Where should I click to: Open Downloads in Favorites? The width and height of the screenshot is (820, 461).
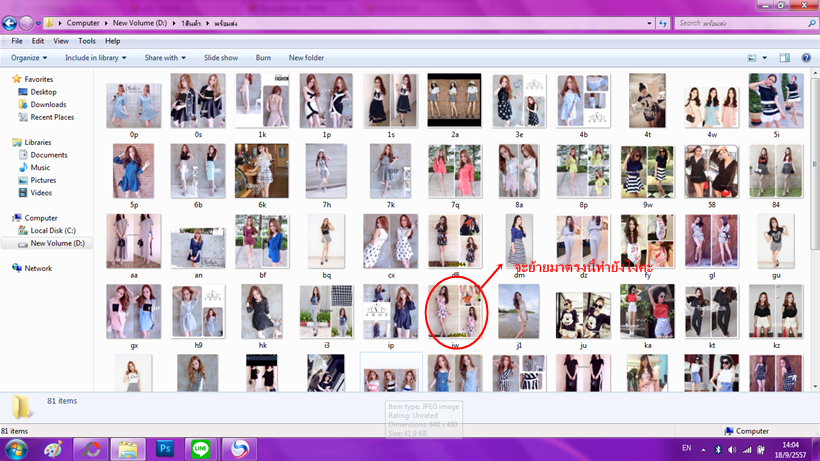(x=48, y=104)
